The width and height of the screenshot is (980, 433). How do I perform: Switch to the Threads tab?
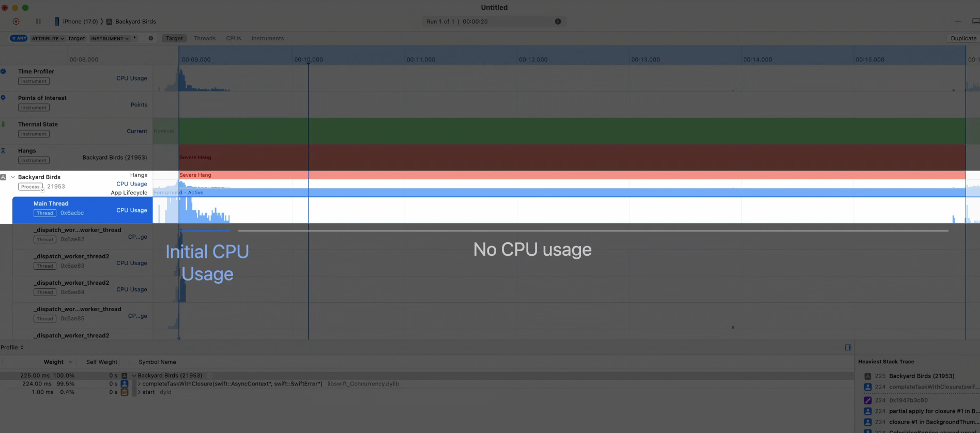(205, 38)
